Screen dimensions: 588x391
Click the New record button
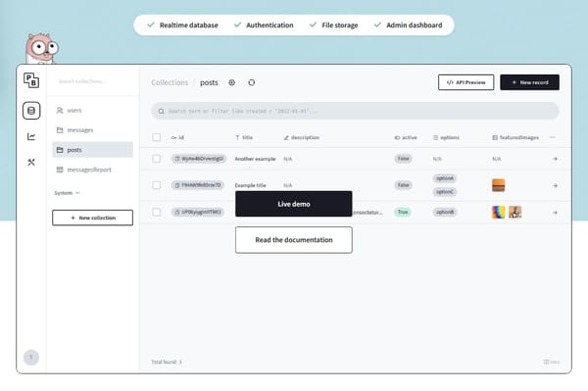point(529,82)
